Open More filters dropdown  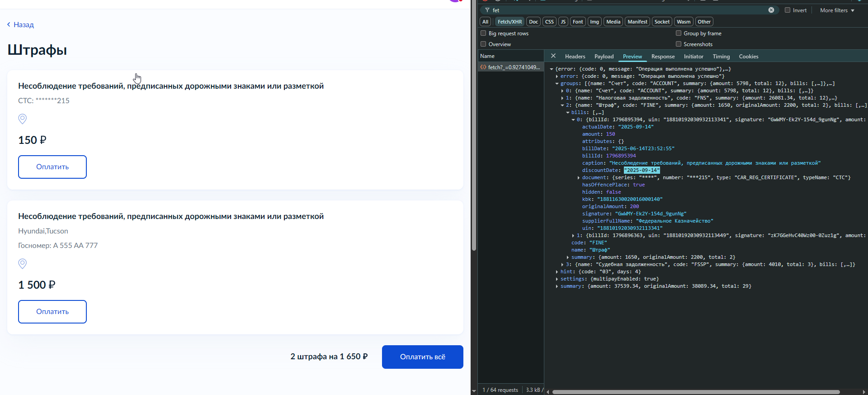click(837, 10)
